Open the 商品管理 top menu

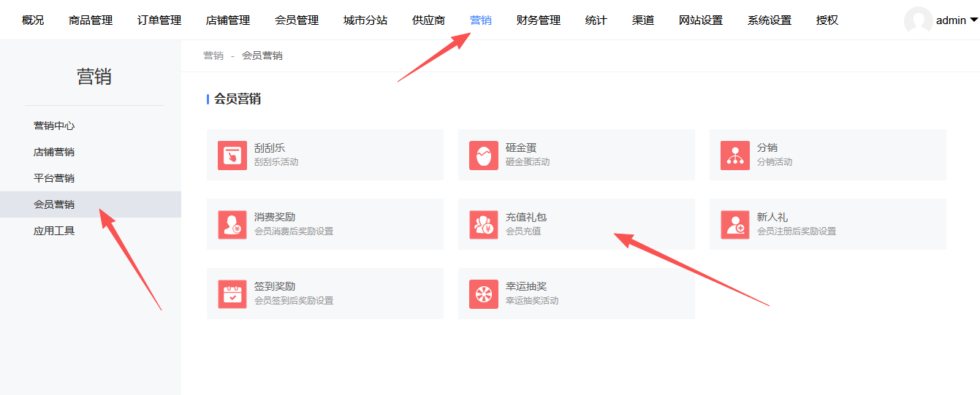91,20
